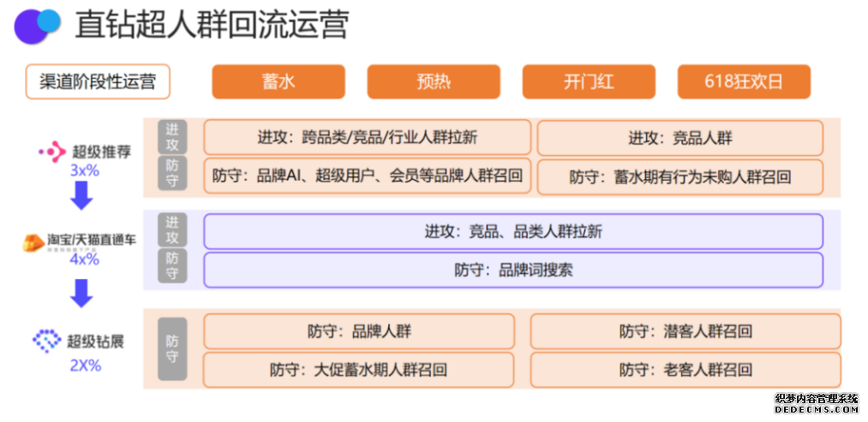Click the 超级推荐 pink-purple node icon
Viewport: 868px width, 422px height.
click(x=52, y=152)
